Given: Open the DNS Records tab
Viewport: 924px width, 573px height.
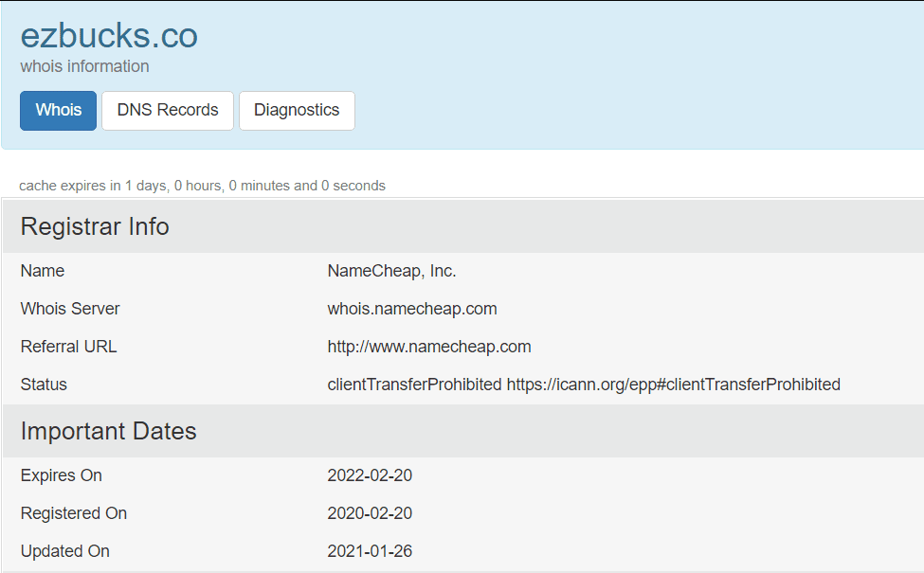Looking at the screenshot, I should pyautogui.click(x=168, y=110).
